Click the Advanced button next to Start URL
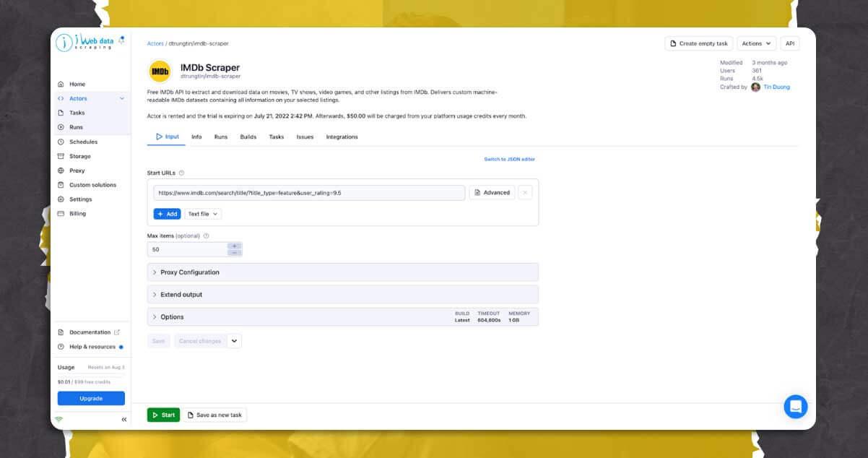This screenshot has width=868, height=458. coord(491,192)
